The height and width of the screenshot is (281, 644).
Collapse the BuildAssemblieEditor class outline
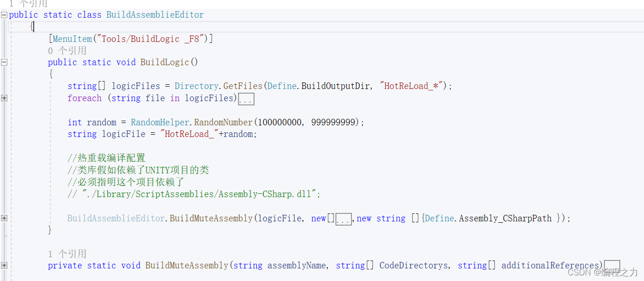click(x=4, y=15)
